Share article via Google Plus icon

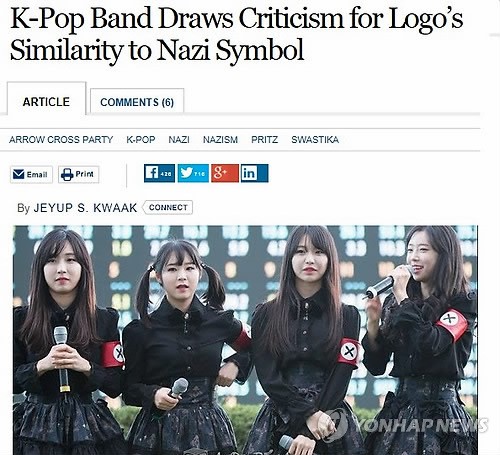pos(225,173)
